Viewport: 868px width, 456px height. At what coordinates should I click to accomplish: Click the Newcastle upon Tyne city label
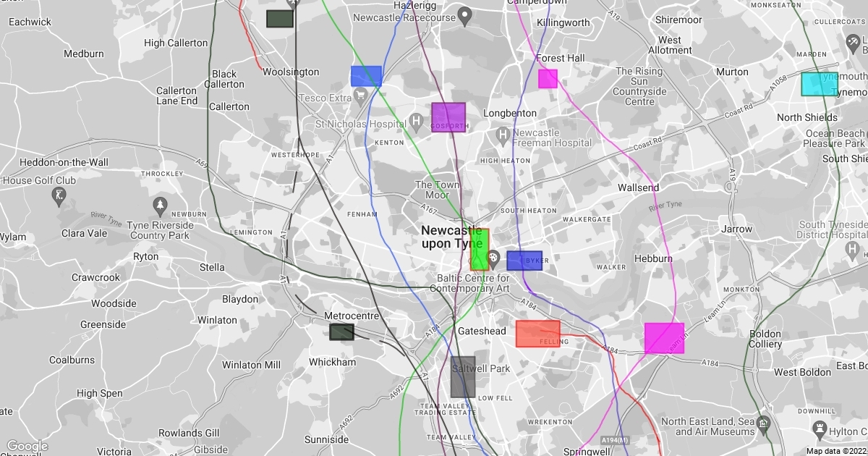(451, 237)
